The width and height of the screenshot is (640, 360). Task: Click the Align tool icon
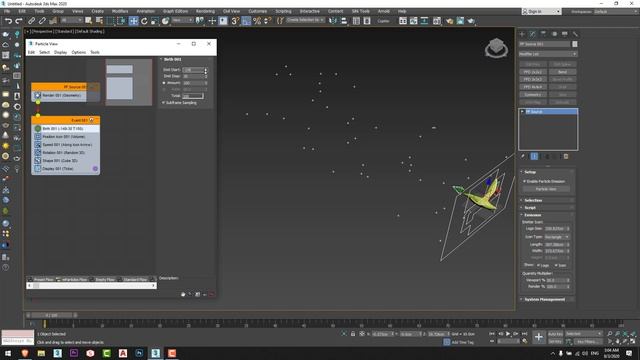point(344,21)
